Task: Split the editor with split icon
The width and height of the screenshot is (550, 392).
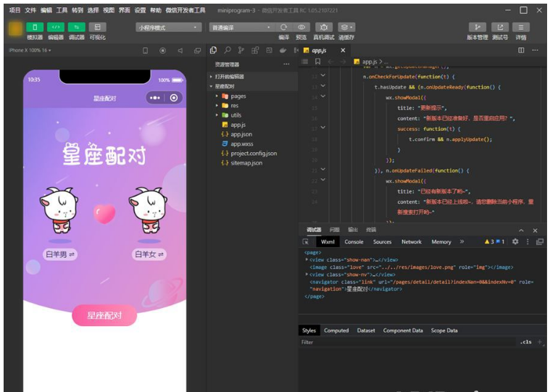Action: [x=521, y=51]
